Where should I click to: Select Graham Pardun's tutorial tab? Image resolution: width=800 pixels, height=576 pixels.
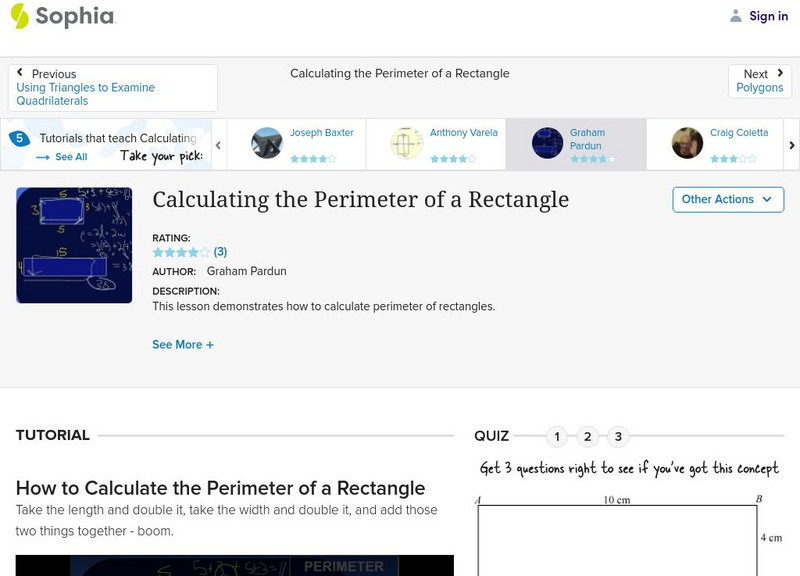(x=575, y=144)
